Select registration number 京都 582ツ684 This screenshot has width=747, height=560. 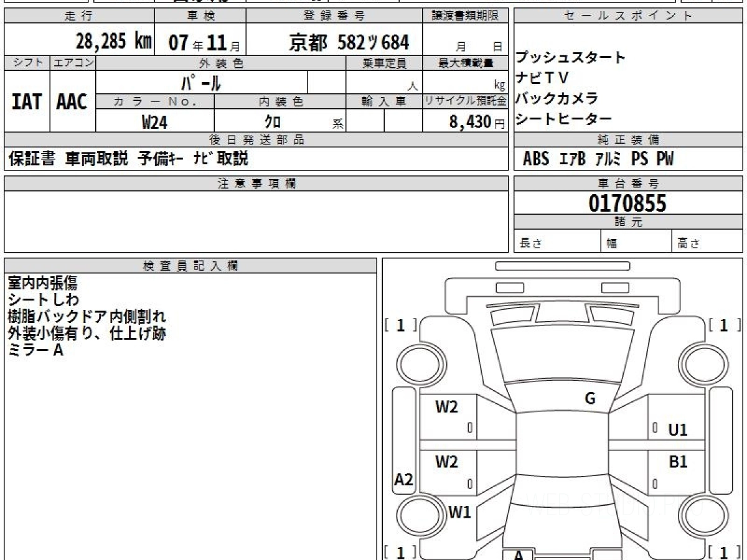(x=349, y=42)
